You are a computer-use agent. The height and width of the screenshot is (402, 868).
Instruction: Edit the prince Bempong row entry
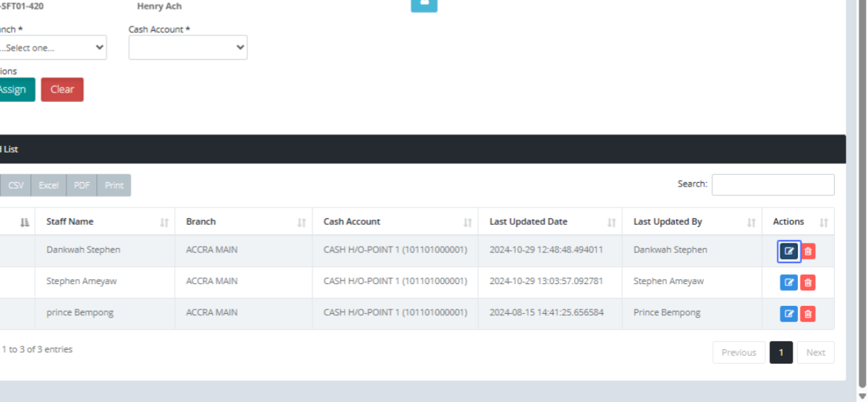coord(788,314)
